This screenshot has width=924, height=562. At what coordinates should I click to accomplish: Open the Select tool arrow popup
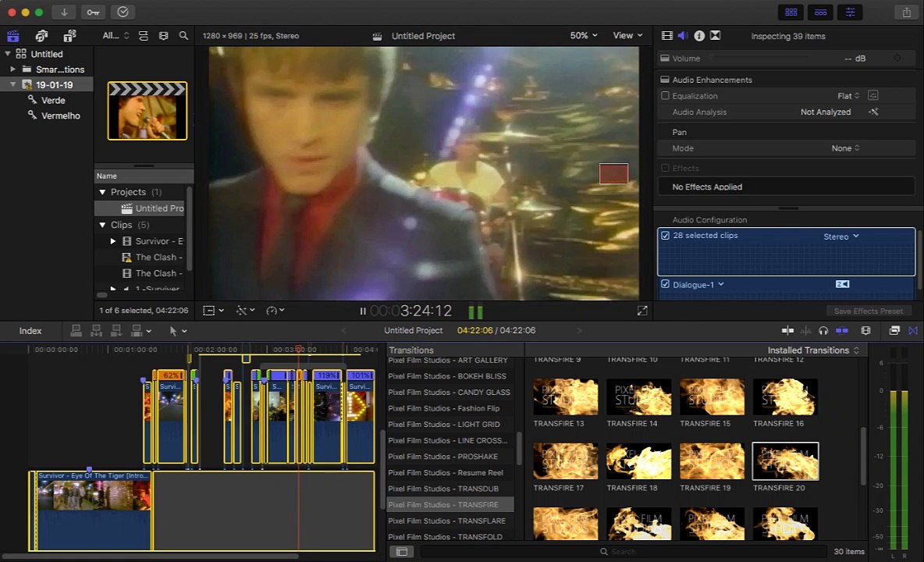178,331
